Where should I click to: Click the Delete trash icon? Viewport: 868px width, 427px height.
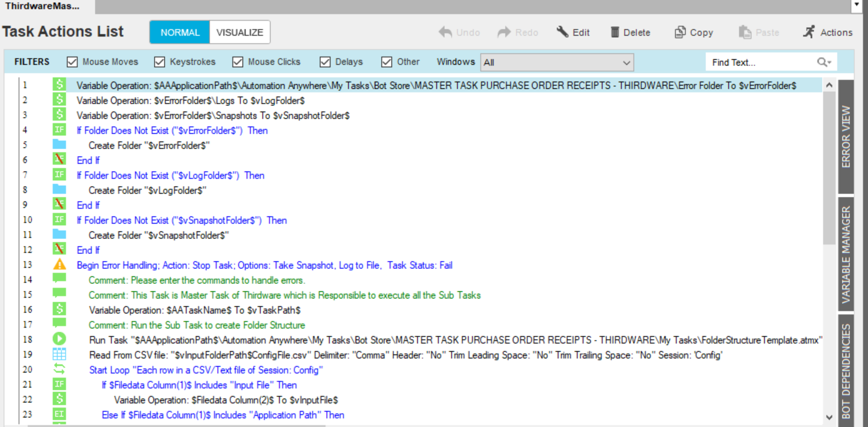[615, 32]
